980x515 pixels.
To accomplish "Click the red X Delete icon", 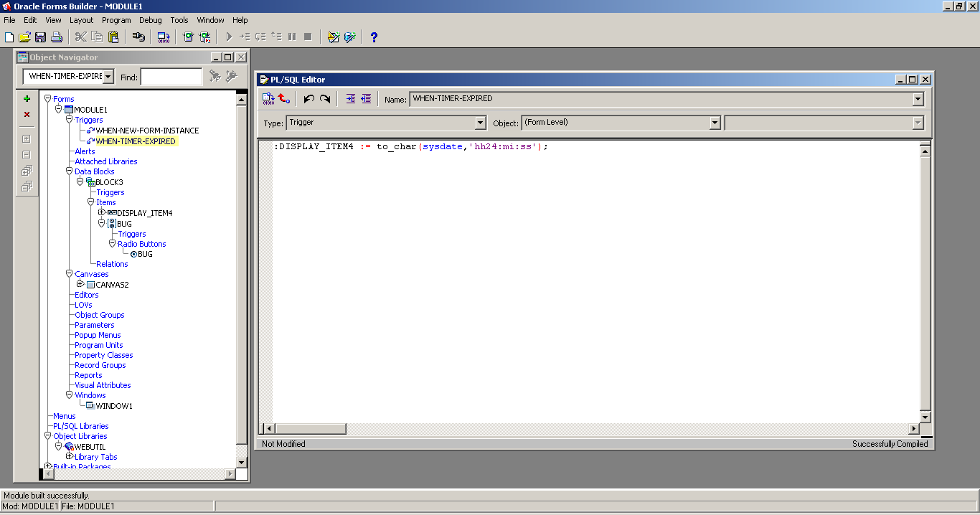I will [27, 115].
